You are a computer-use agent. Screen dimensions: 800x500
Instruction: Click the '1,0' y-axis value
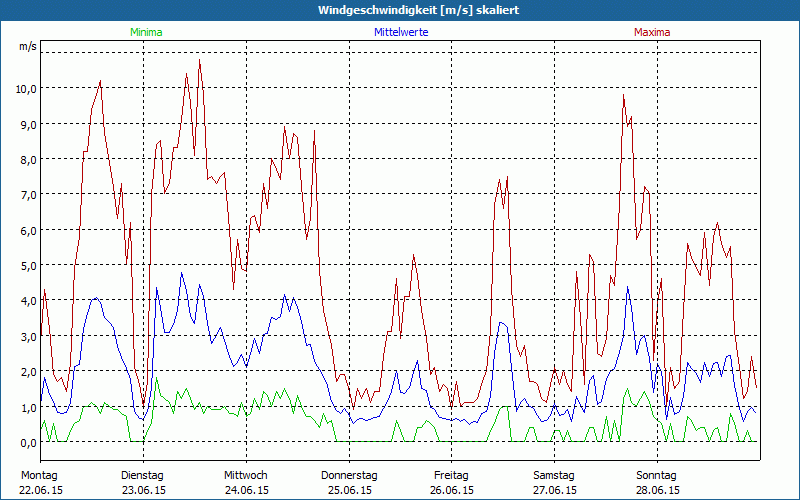tap(29, 407)
